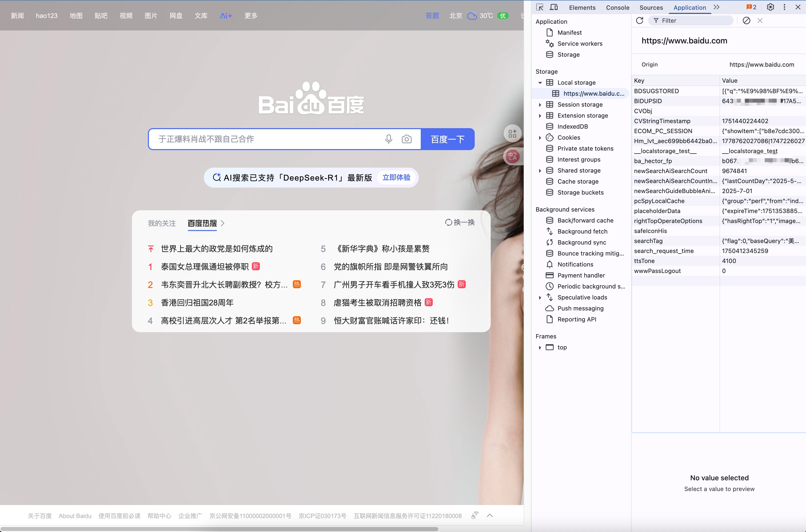Click the storage Filter field

(x=691, y=21)
